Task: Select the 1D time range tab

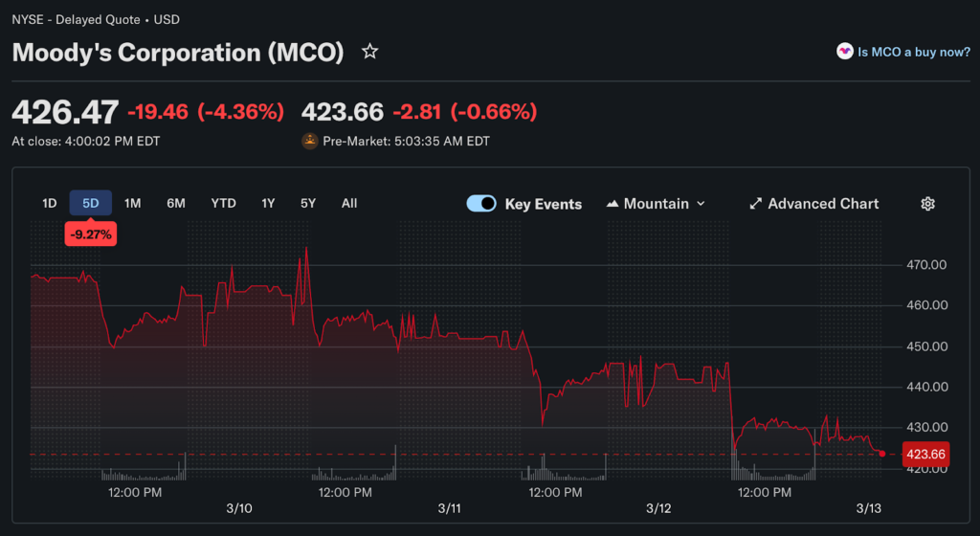Action: coord(50,203)
